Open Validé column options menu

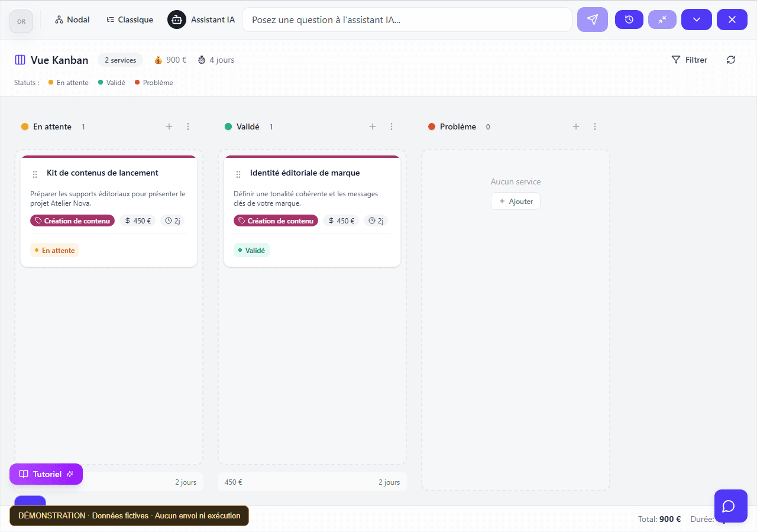[x=392, y=126]
